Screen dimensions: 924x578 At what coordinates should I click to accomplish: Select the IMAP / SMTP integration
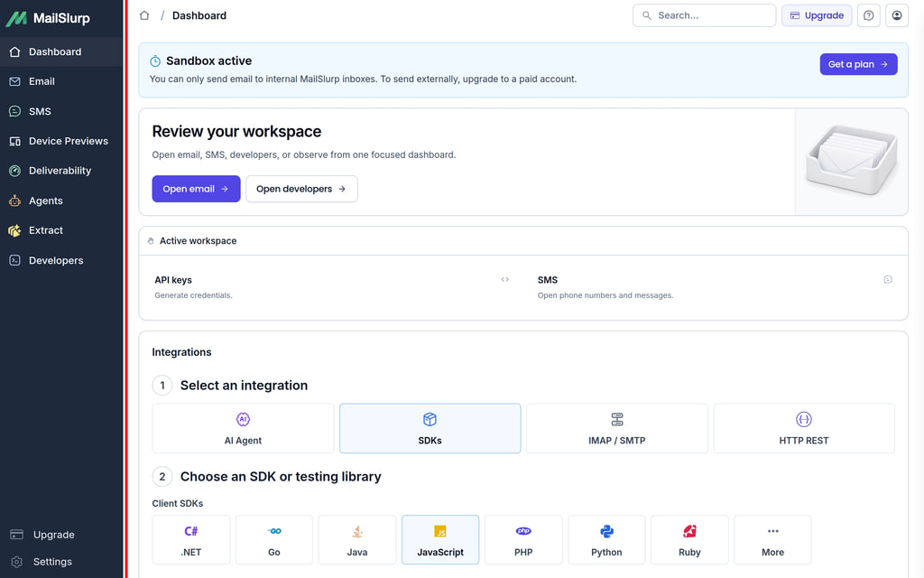(617, 428)
